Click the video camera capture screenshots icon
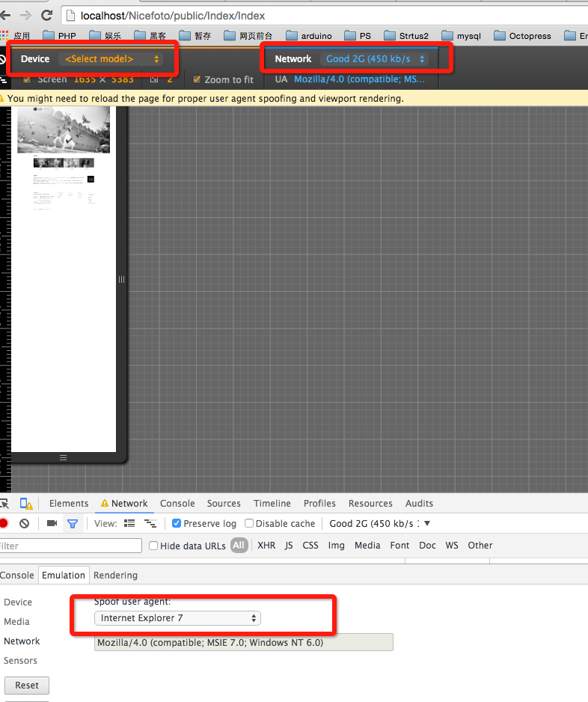The width and height of the screenshot is (588, 702). coord(52,524)
